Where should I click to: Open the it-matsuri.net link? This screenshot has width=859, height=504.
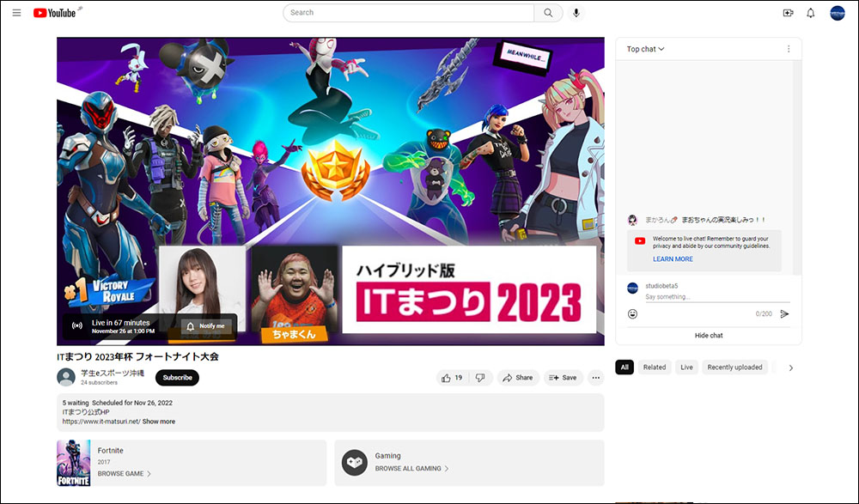[101, 422]
